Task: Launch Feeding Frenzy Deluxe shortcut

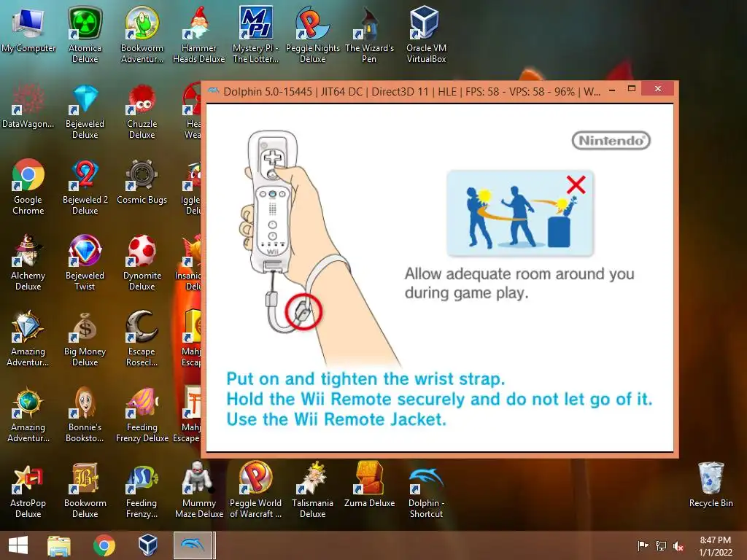Action: 142,414
